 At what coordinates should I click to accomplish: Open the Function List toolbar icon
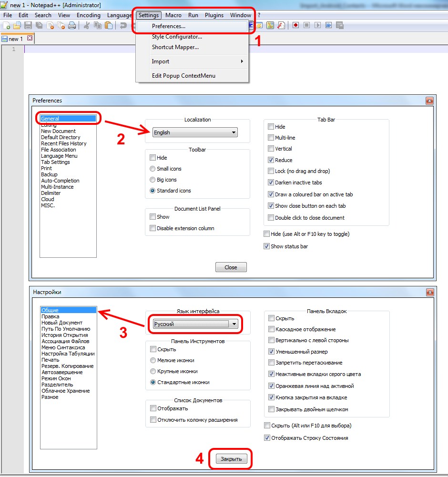[281, 26]
